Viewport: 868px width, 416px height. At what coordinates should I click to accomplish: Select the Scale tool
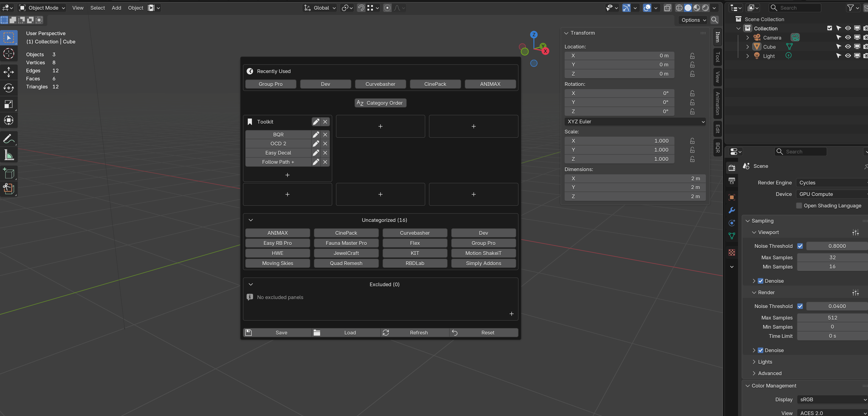(9, 104)
